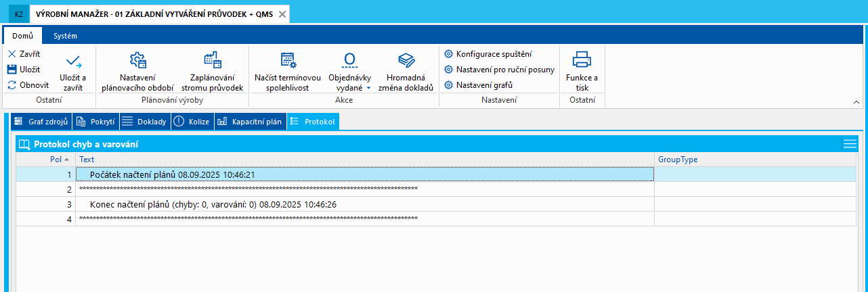Click the Text column header
Screen dimensions: 868x292
tap(364, 160)
